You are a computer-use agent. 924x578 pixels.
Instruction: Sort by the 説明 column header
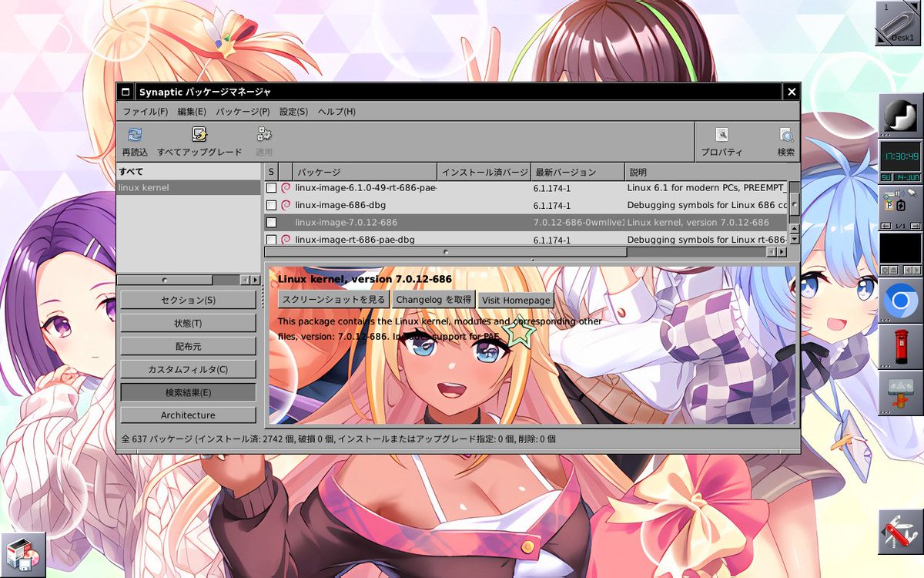(707, 172)
